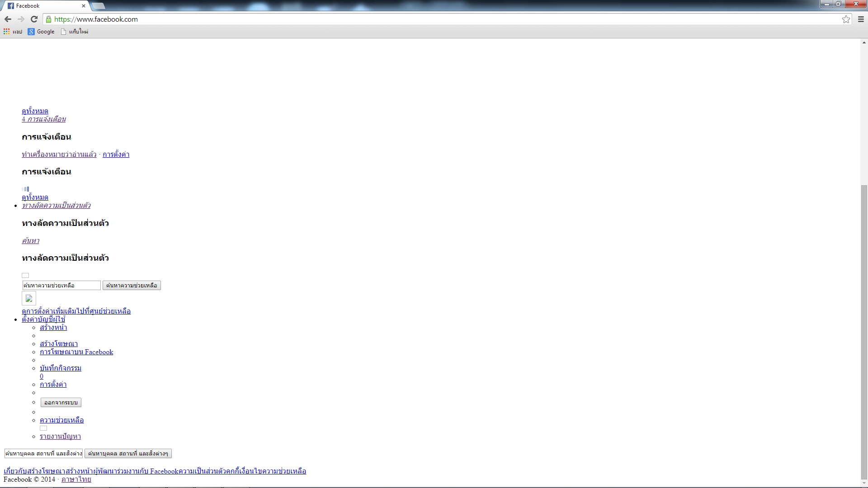Open the Chrome hamburger menu
868x488 pixels.
click(x=861, y=19)
